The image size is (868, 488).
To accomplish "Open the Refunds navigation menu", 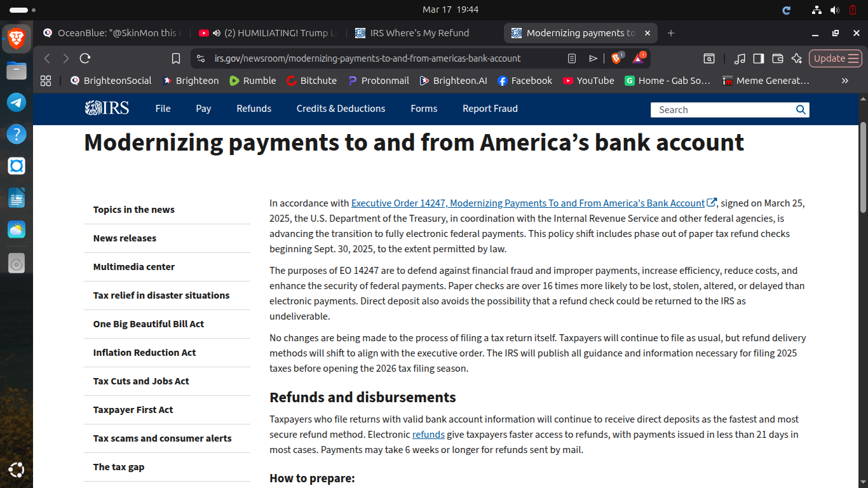I will tap(254, 109).
